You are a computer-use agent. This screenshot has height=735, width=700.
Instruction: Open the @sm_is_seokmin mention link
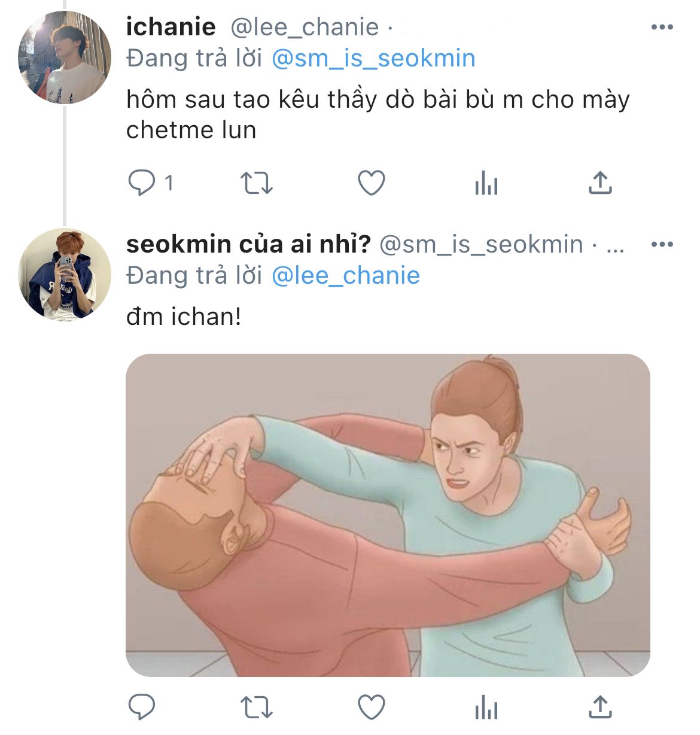tap(373, 59)
